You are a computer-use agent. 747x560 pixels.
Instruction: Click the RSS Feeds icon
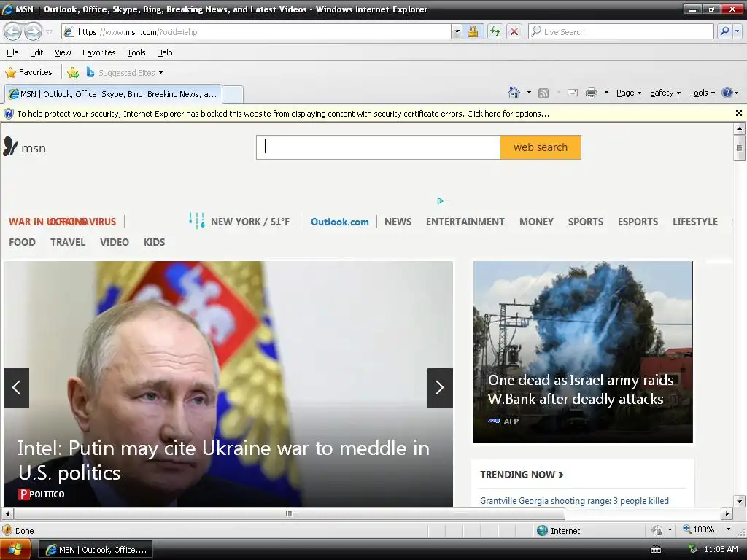[x=543, y=93]
